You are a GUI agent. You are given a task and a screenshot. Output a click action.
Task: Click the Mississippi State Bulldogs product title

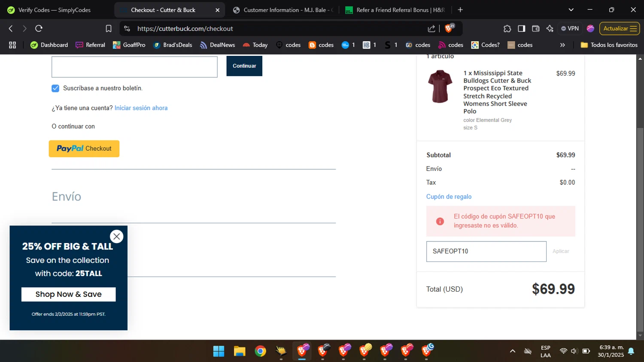[x=497, y=92]
